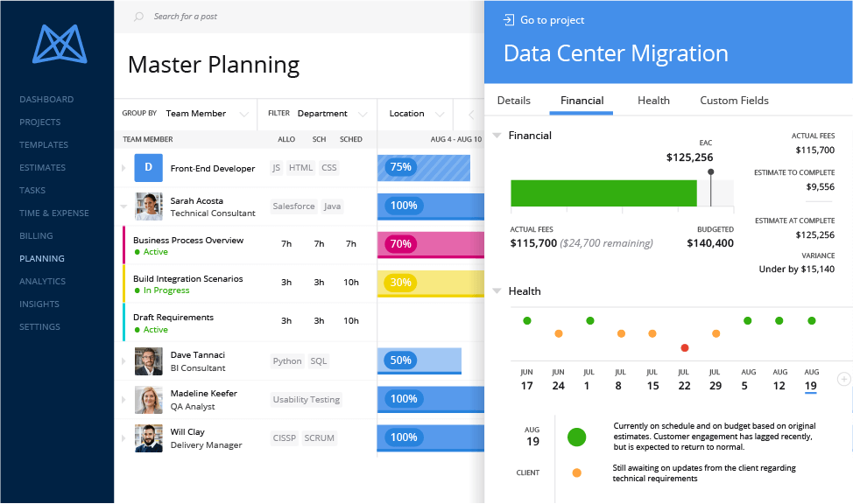
Task: Switch to the Custom Fields tab
Action: click(x=734, y=101)
